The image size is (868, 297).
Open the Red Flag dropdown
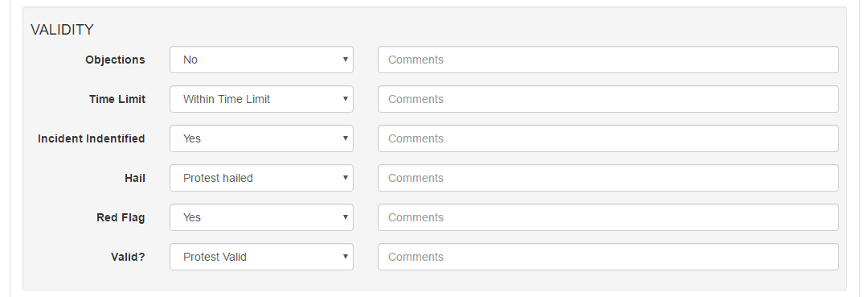point(261,217)
